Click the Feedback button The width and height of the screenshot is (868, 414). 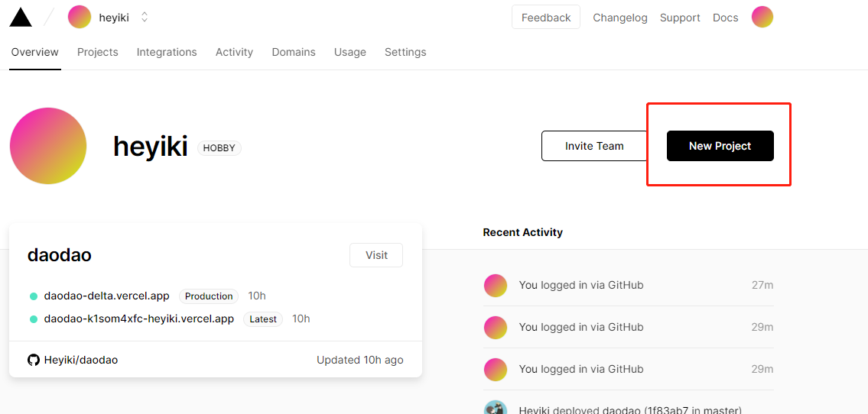click(546, 17)
